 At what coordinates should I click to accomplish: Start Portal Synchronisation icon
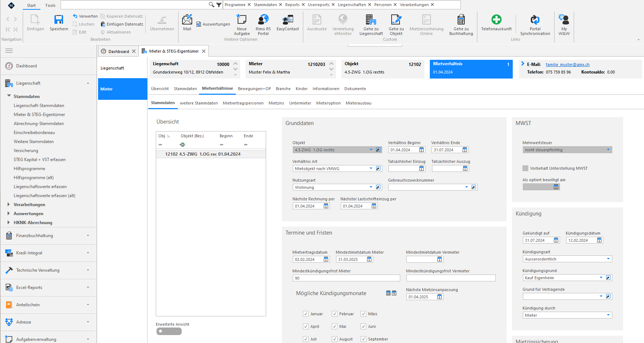[535, 19]
